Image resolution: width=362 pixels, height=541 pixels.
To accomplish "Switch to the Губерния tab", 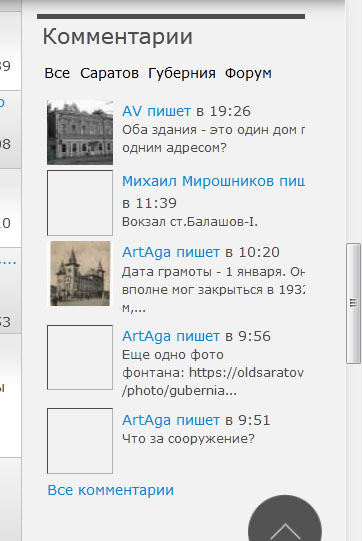I will [182, 73].
